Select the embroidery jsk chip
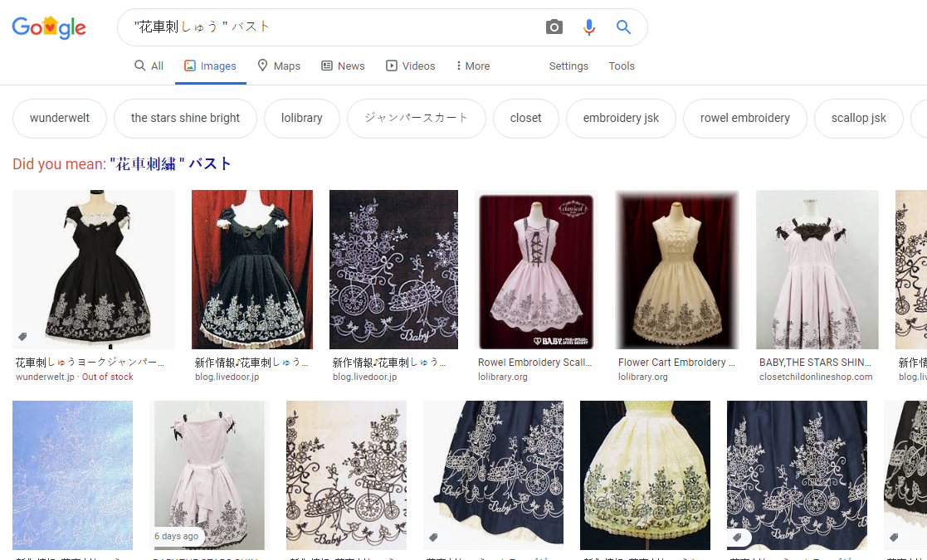 tap(621, 118)
